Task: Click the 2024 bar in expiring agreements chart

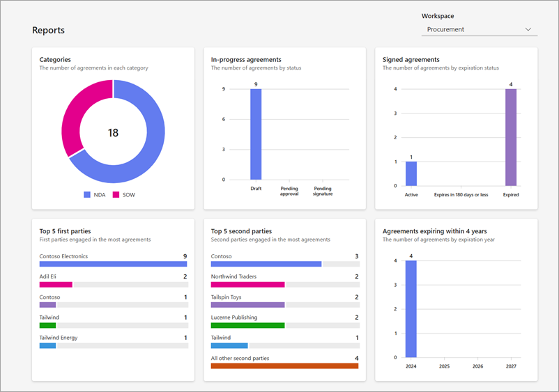Action: (411, 309)
